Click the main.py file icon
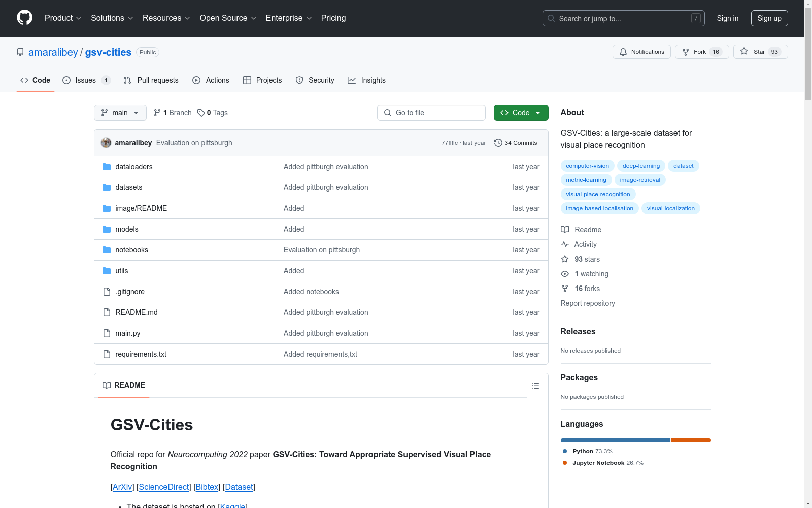Image resolution: width=812 pixels, height=508 pixels. 107,333
